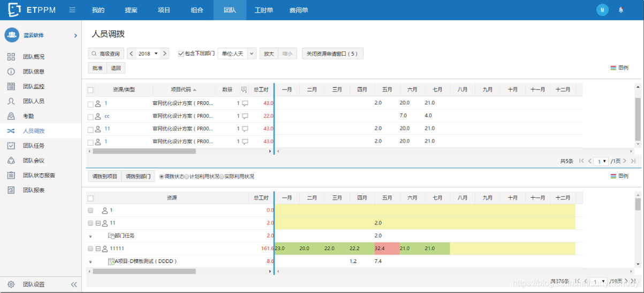644x293 pixels.
Task: Open 团队报表 in the sidebar
Action: click(33, 190)
